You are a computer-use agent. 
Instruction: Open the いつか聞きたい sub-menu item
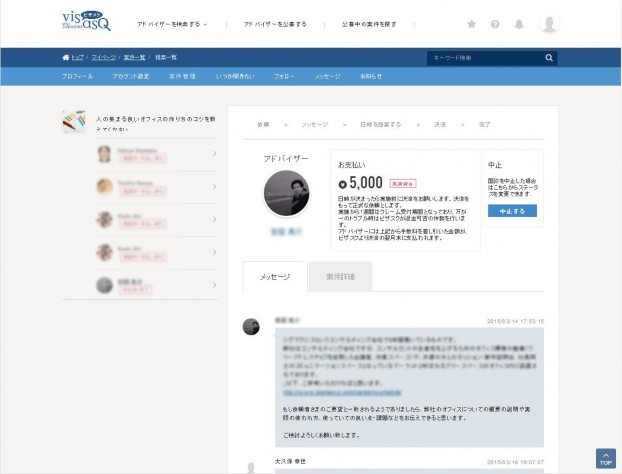(x=235, y=76)
